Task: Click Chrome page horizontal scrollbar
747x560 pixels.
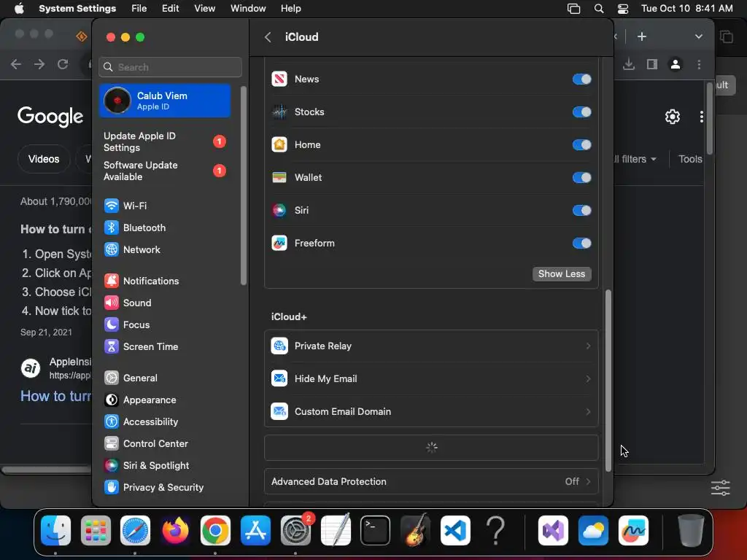Action: (47, 470)
